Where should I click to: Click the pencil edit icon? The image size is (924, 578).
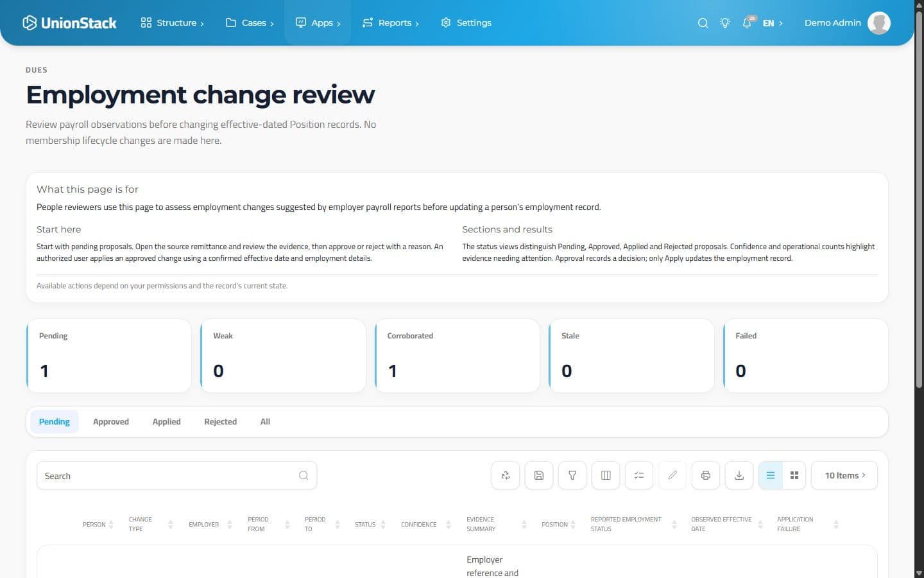[672, 475]
